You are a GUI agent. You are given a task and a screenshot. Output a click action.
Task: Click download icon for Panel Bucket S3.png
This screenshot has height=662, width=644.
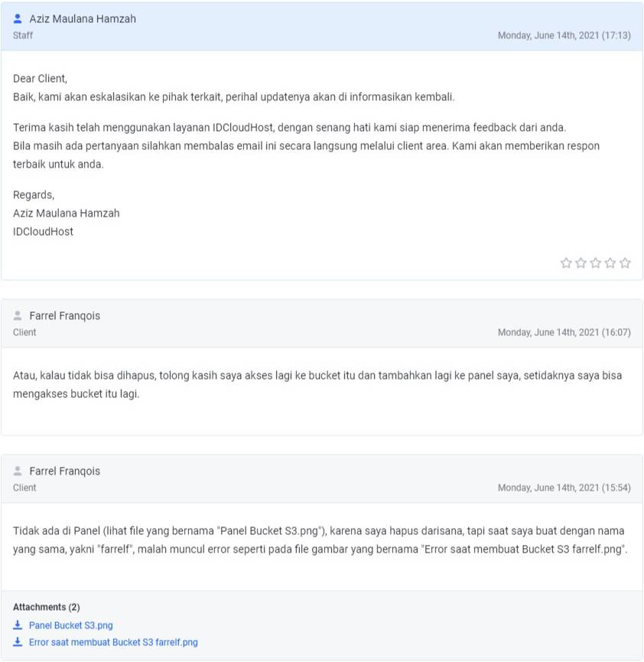(18, 624)
